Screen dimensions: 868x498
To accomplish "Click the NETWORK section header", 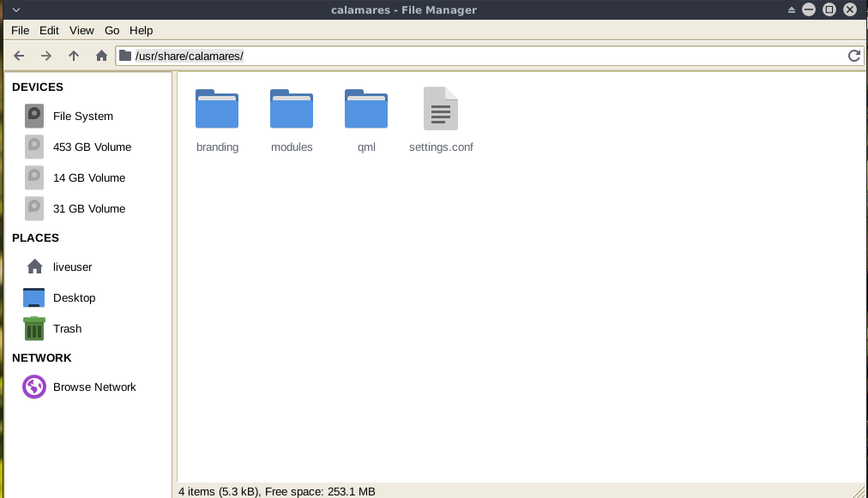I will 41,358.
